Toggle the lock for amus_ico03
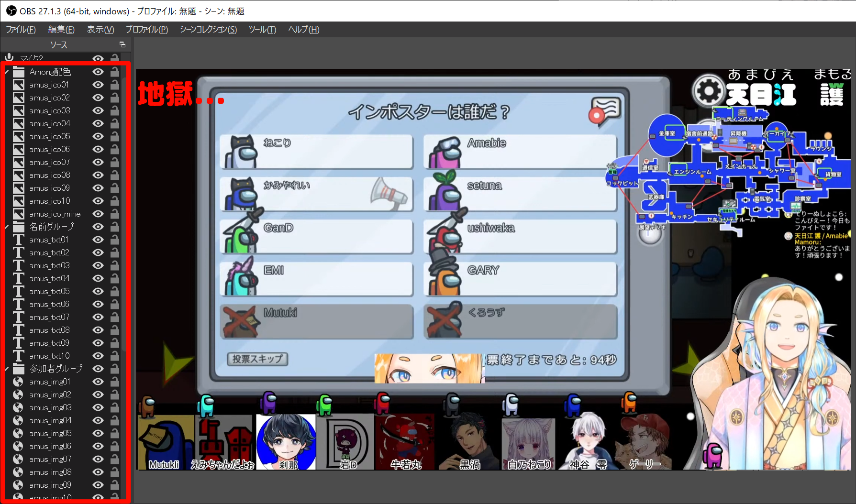The width and height of the screenshot is (856, 504). tap(115, 110)
